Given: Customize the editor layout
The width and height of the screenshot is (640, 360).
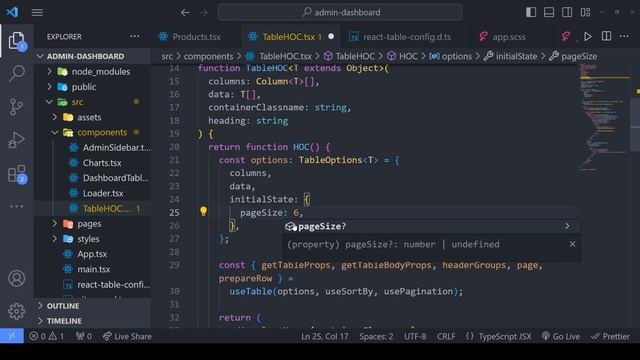Looking at the screenshot, I should 585,12.
